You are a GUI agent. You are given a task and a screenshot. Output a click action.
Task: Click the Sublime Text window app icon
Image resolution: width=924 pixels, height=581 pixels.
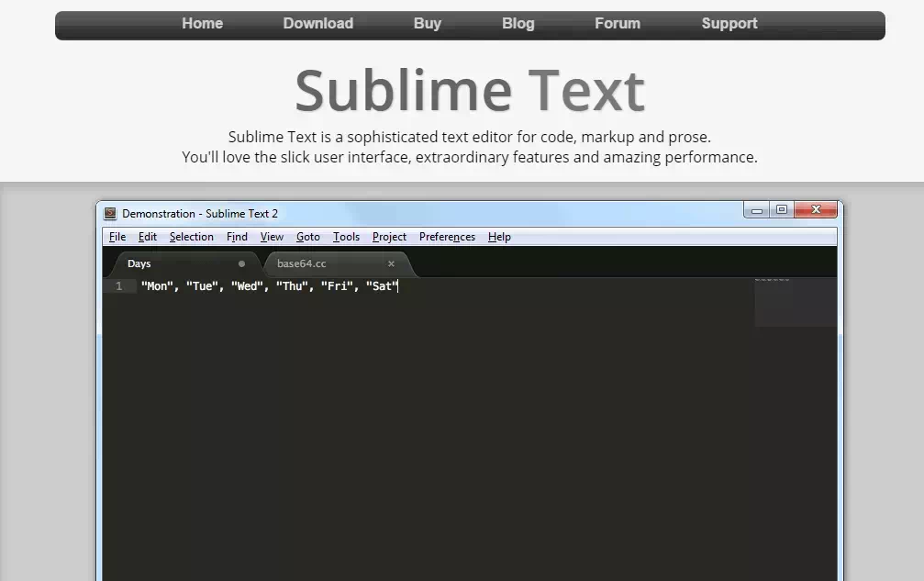point(110,213)
